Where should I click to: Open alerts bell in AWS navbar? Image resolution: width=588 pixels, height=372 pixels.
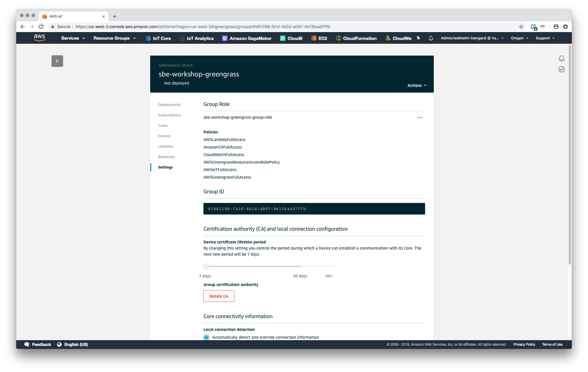point(431,38)
